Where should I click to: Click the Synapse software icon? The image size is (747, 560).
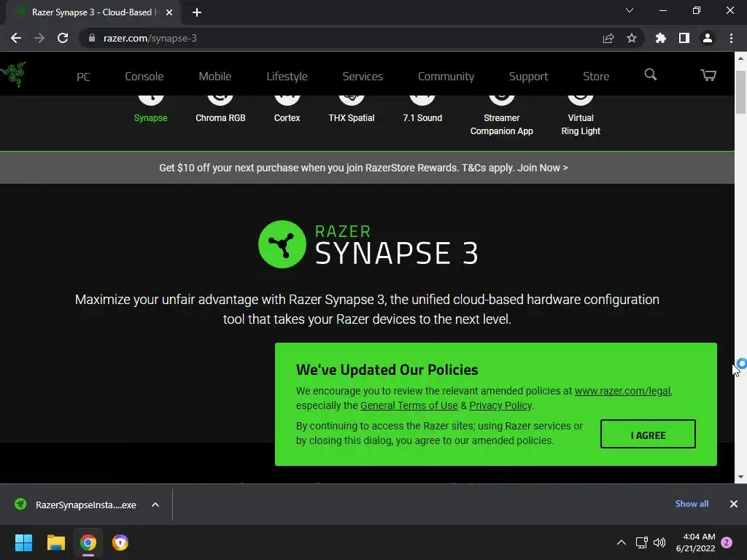[x=150, y=99]
